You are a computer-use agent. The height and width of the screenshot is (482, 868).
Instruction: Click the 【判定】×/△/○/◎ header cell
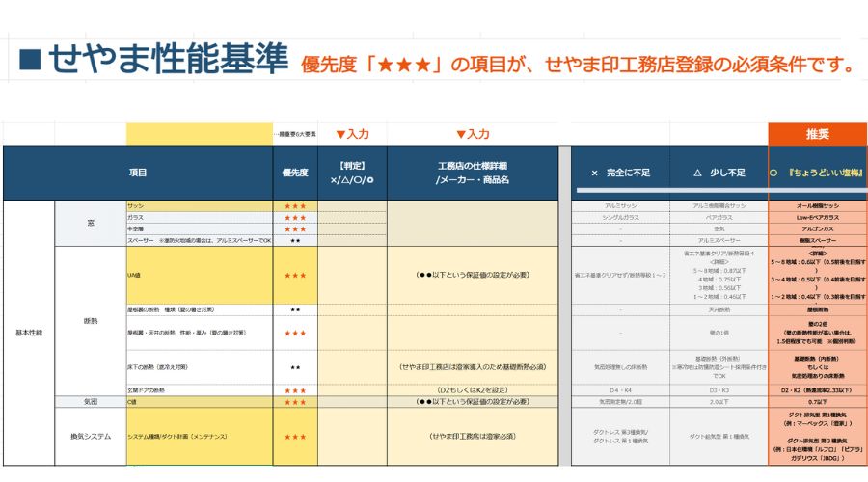352,173
